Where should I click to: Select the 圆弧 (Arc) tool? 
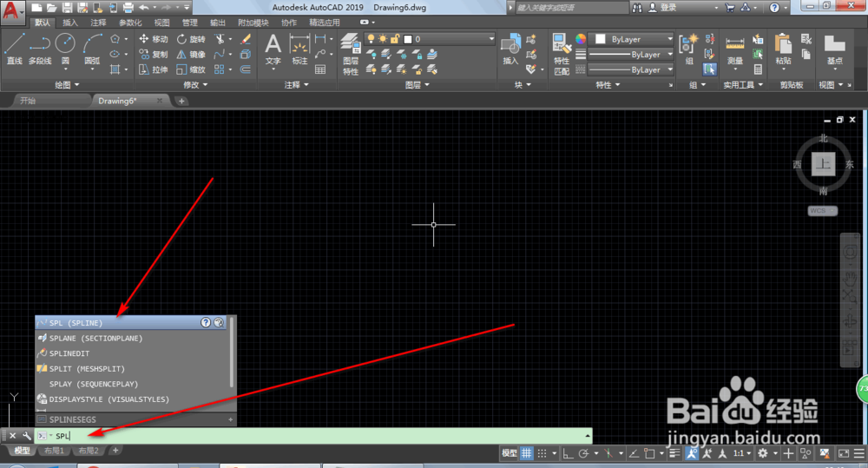[x=92, y=49]
